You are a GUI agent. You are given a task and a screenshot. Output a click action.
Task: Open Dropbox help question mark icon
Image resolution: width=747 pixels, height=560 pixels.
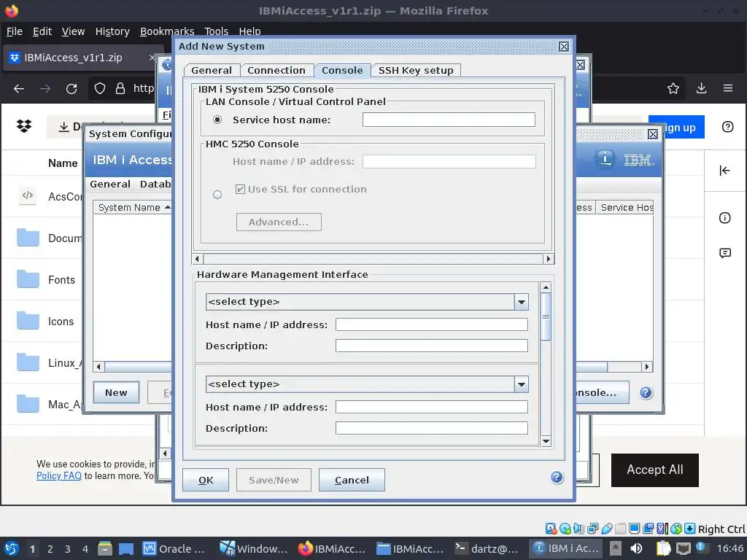pyautogui.click(x=727, y=127)
